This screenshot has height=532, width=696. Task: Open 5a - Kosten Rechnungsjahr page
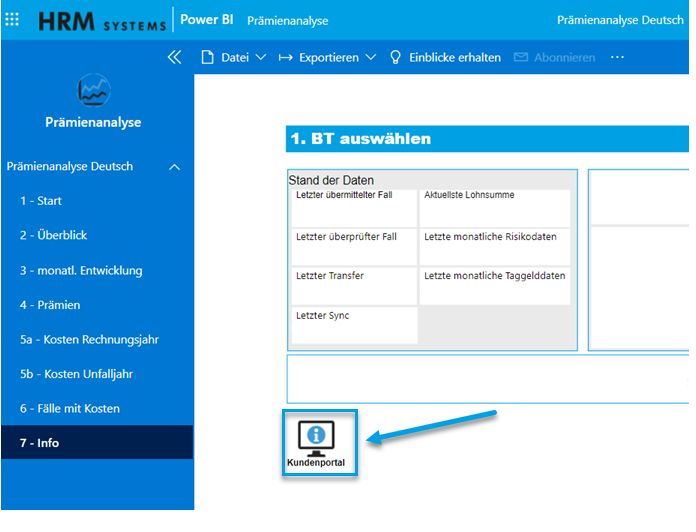[x=89, y=340]
